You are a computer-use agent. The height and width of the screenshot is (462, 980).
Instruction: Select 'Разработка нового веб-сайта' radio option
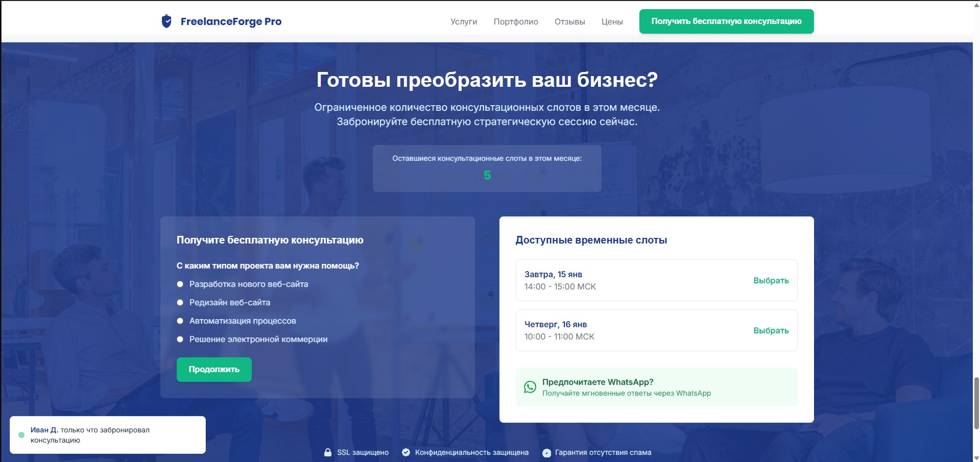tap(180, 284)
